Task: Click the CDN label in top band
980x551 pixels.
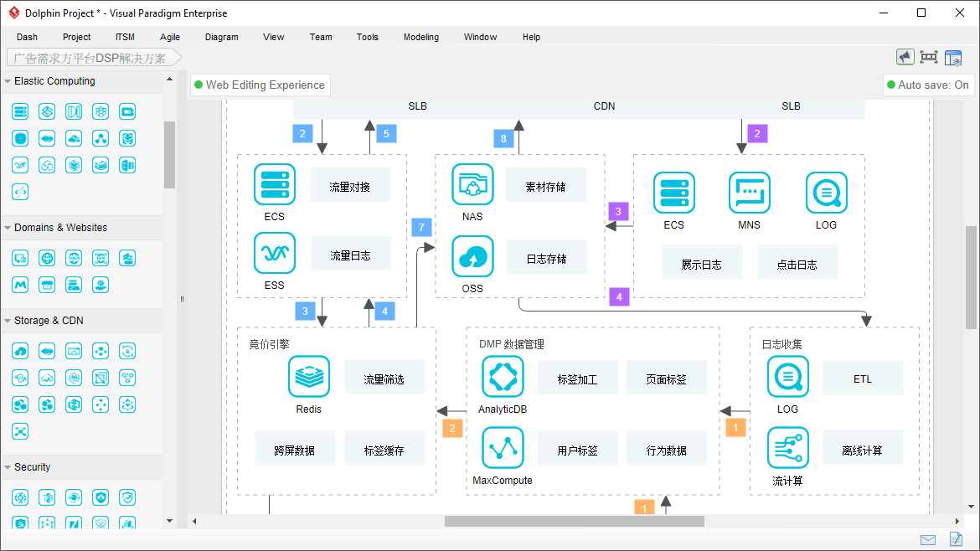Action: tap(604, 106)
